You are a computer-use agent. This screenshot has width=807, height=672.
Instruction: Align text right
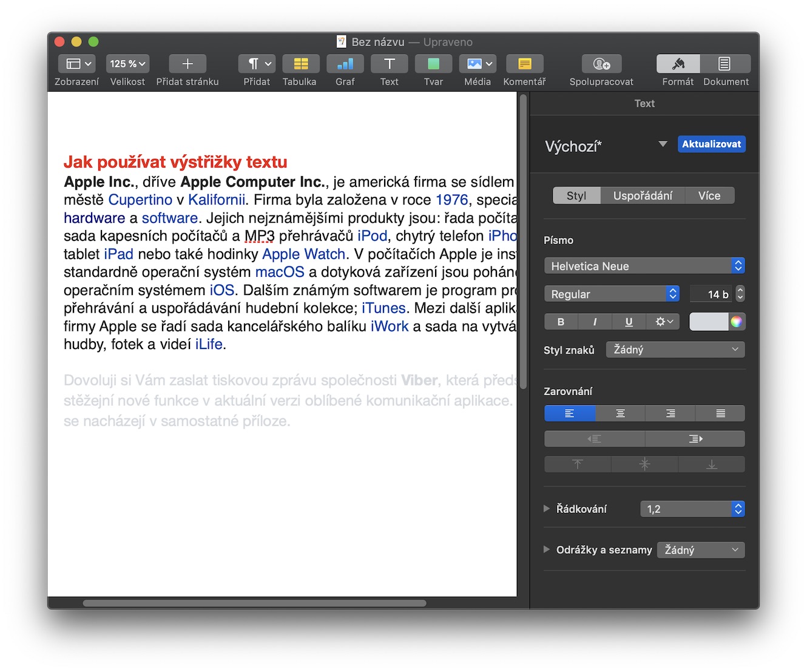tap(670, 413)
